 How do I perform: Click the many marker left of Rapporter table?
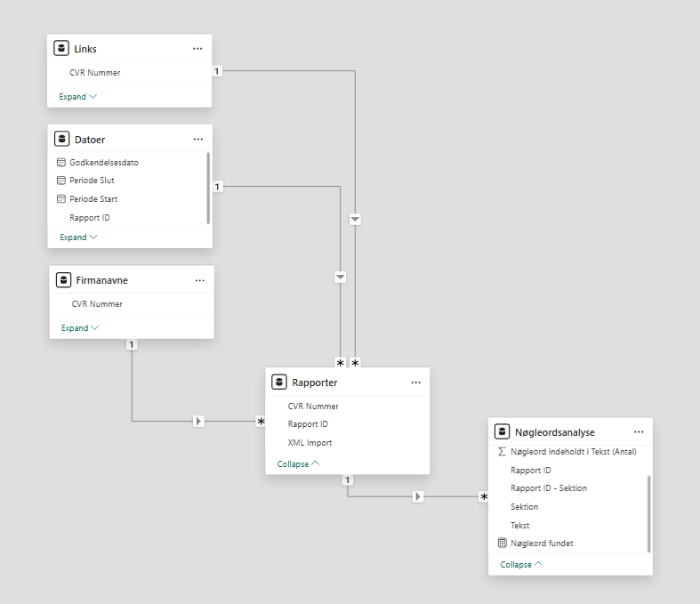coord(261,421)
